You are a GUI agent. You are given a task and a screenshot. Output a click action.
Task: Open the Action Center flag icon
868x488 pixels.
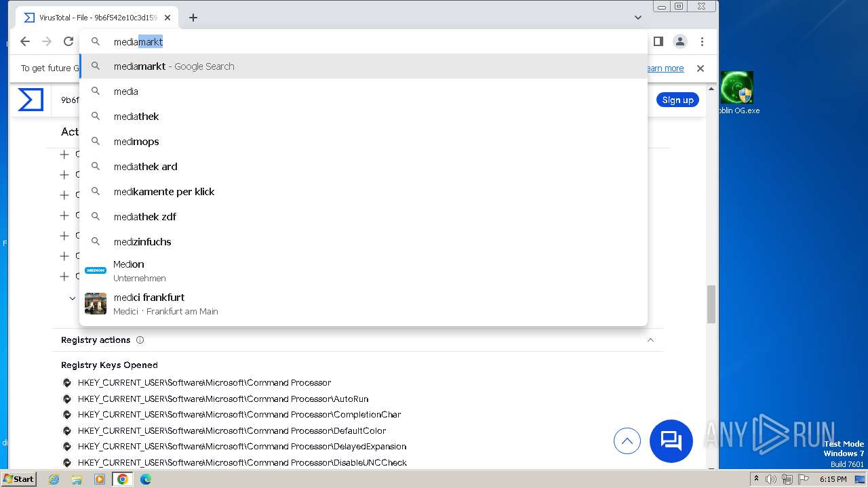click(804, 479)
